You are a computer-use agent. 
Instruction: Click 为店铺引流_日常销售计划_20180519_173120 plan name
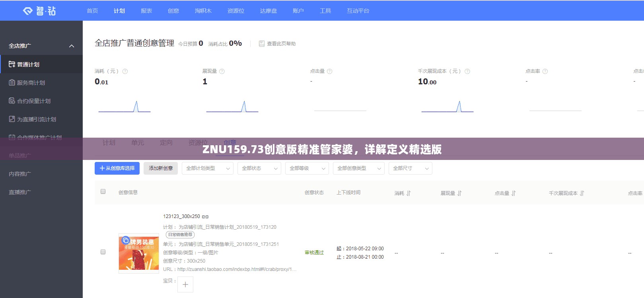[x=228, y=227]
